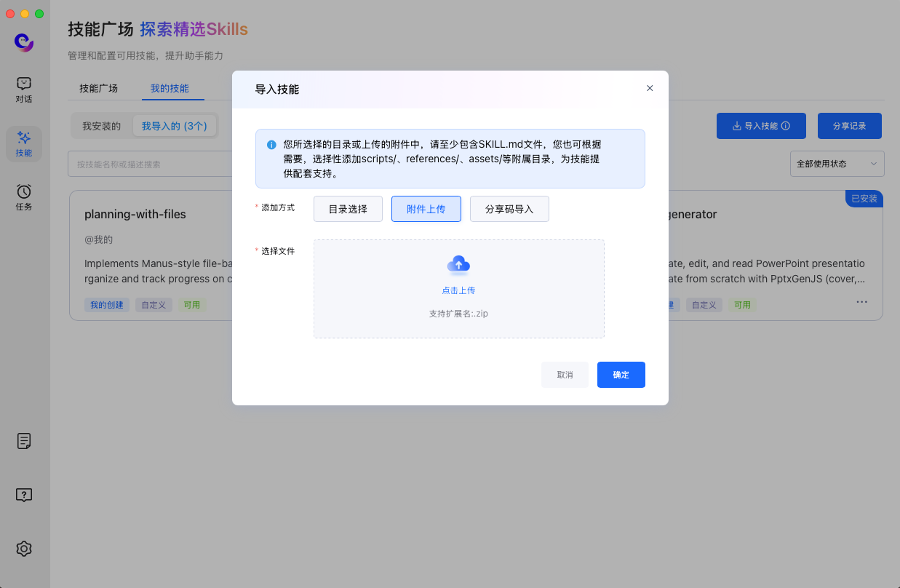Viewport: 900px width, 588px height.
Task: Click the 导入技能 dialog title
Action: pos(277,89)
